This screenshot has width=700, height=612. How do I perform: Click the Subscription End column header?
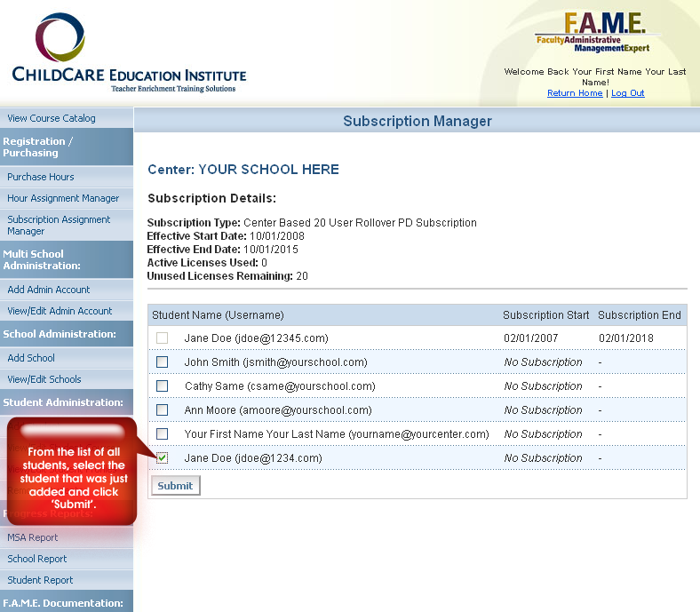[640, 315]
